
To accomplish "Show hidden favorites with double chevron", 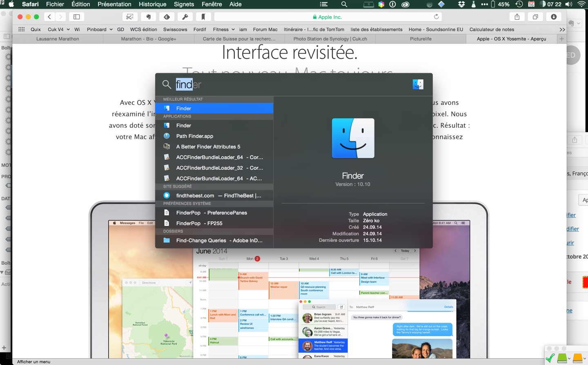I will (x=562, y=29).
